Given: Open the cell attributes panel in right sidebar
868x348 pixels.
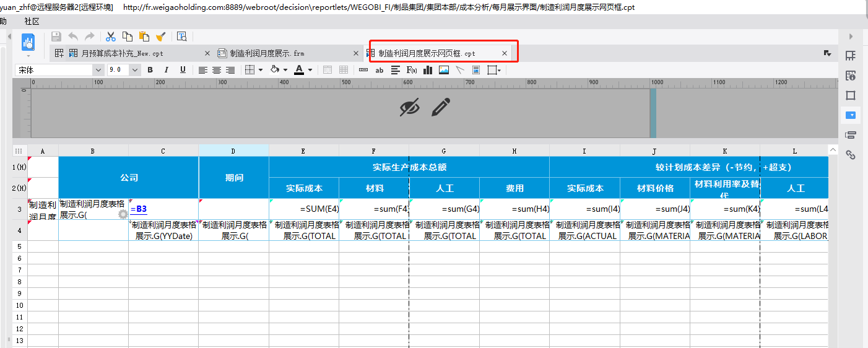Looking at the screenshot, I should (851, 76).
